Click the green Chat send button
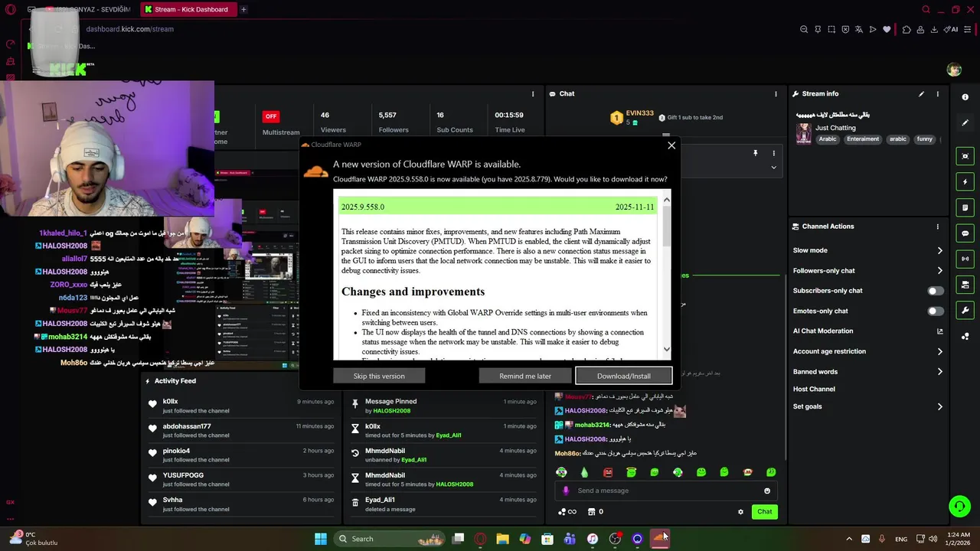Screen dimensions: 980x551 click(765, 512)
